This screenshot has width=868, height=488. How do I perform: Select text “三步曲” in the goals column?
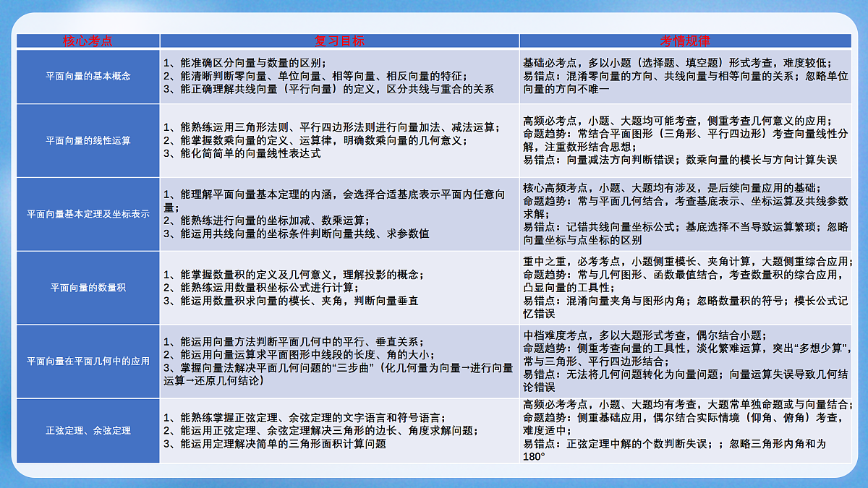(x=352, y=368)
